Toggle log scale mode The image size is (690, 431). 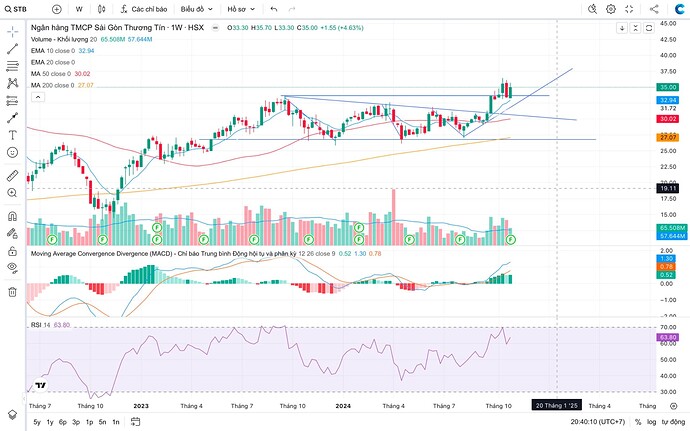pyautogui.click(x=652, y=423)
